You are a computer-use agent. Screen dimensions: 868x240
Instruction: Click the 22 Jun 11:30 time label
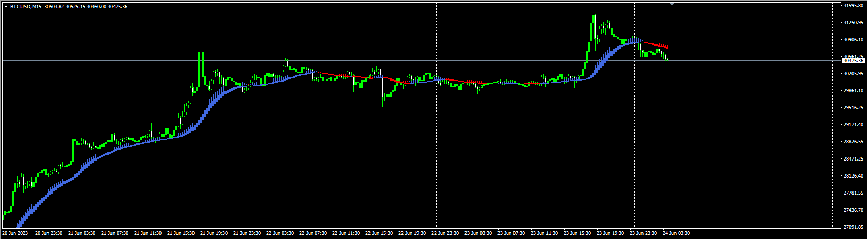pyautogui.click(x=346, y=233)
